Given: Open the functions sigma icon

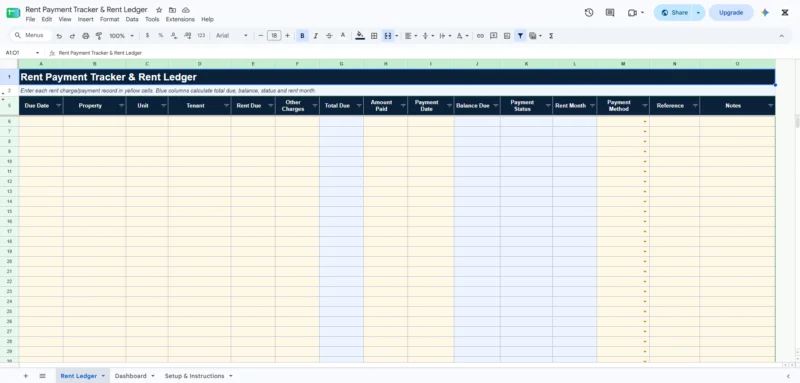Looking at the screenshot, I should pos(551,36).
